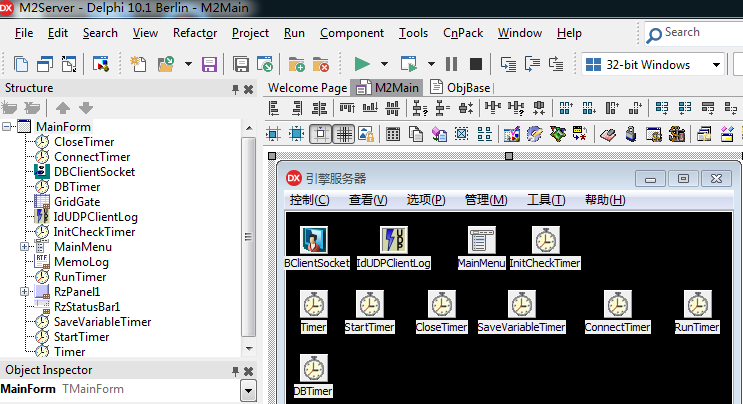Screen dimensions: 743x404
Task: Select GridGate in the Structure tree
Action: [x=77, y=202]
